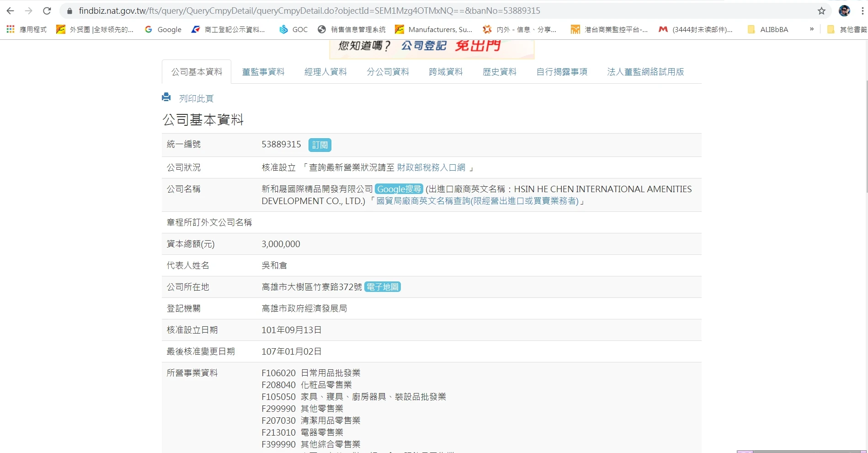Open the Chrome profile avatar

pos(844,11)
